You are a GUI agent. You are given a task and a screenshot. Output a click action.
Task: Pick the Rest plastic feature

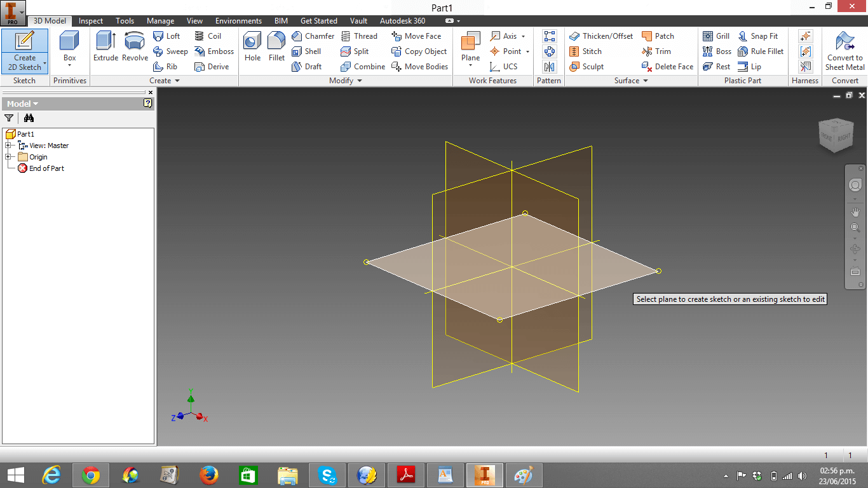coord(717,67)
